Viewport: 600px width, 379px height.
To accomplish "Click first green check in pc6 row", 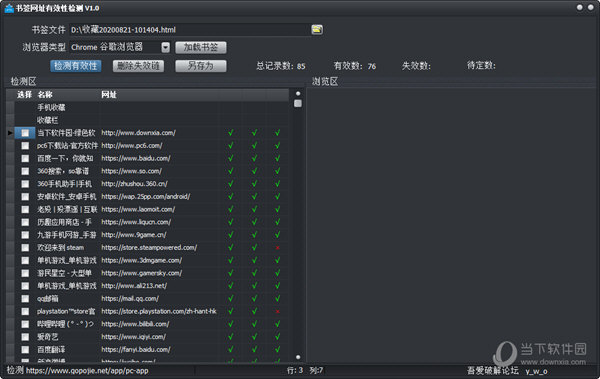I will tap(231, 145).
